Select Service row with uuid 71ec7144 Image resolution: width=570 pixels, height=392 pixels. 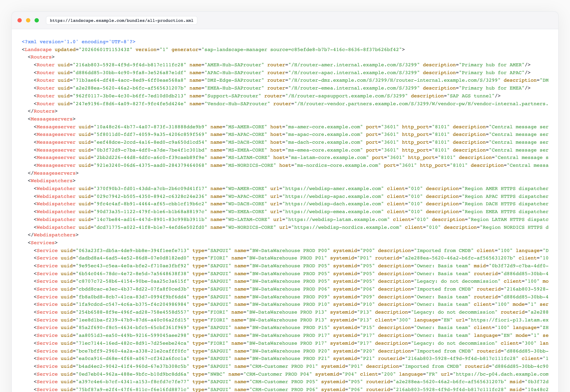click(291, 343)
